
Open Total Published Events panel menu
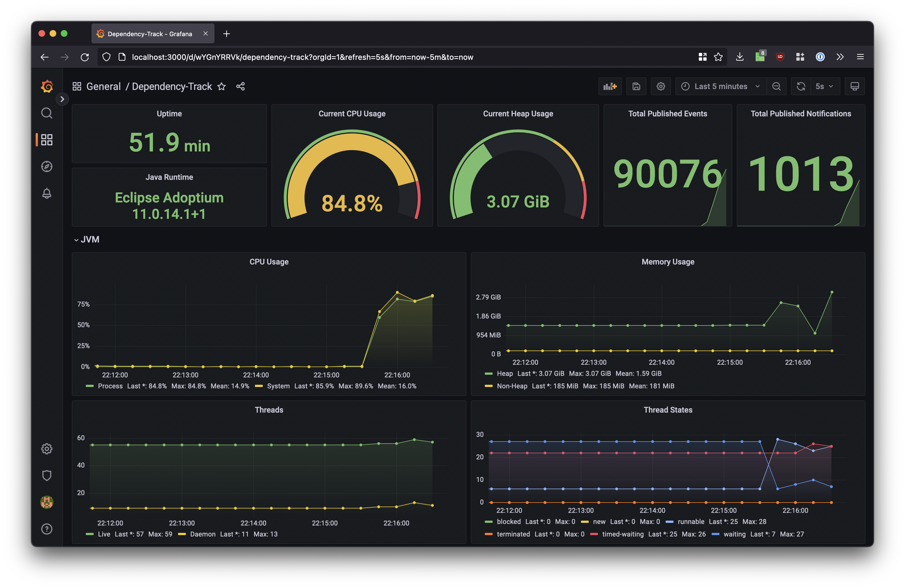(667, 114)
